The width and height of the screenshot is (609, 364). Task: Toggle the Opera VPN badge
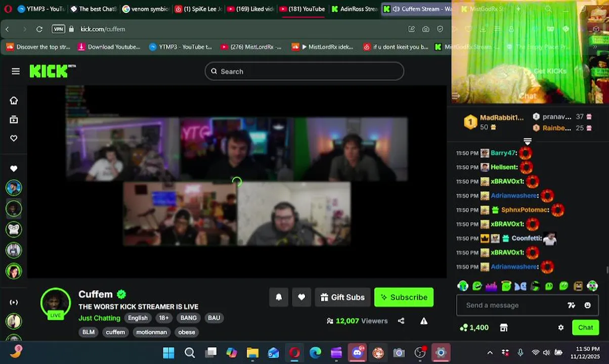58,29
